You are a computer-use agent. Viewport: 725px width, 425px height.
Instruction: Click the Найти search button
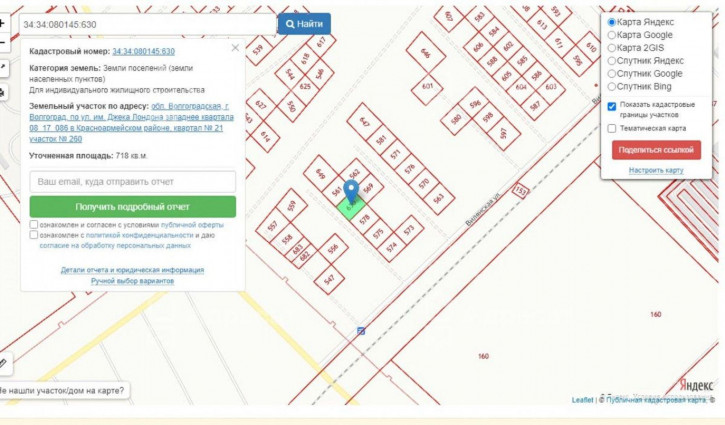tap(304, 24)
